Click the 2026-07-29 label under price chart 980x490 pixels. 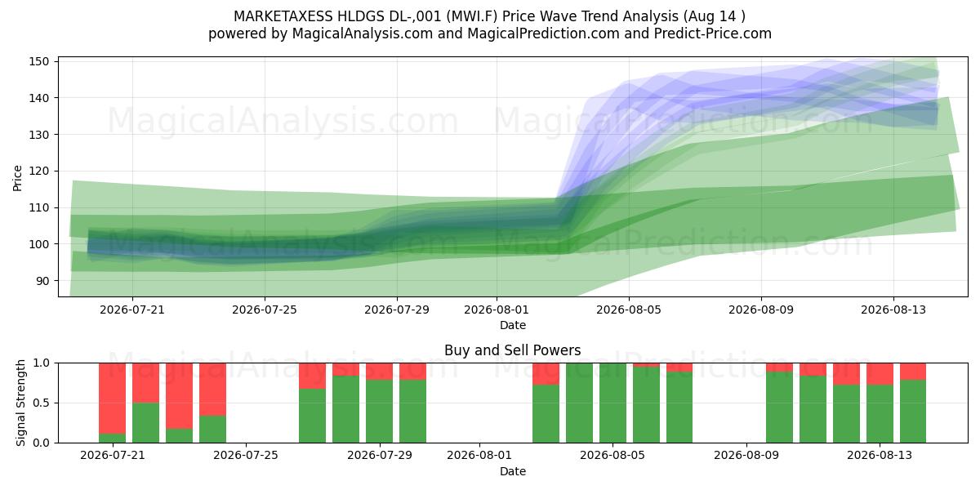click(397, 310)
